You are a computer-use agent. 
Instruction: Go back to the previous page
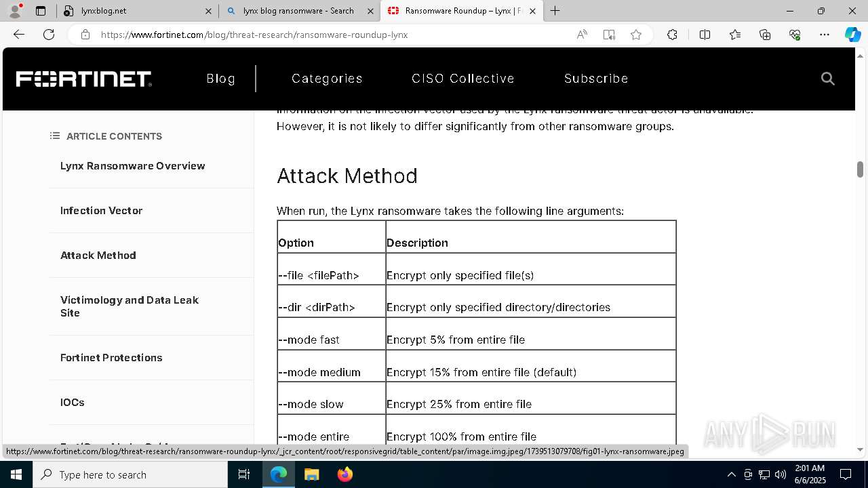point(19,35)
